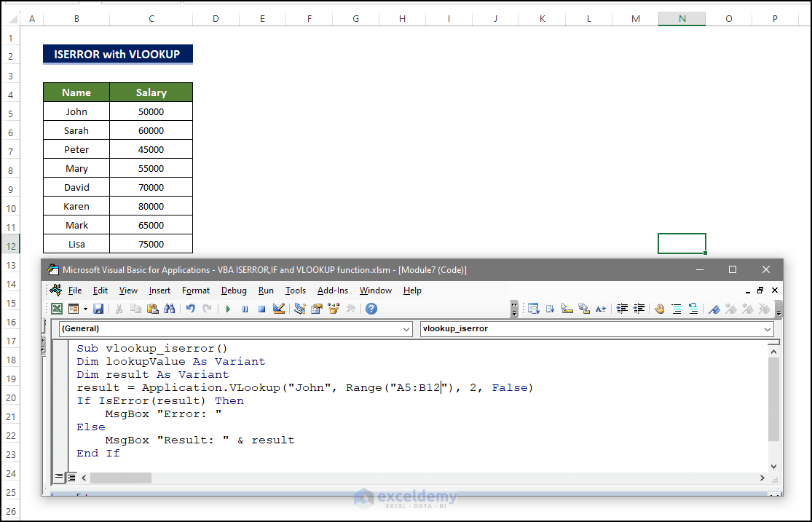
Task: Click the horizontal scrollbar left arrow
Action: pyautogui.click(x=84, y=478)
